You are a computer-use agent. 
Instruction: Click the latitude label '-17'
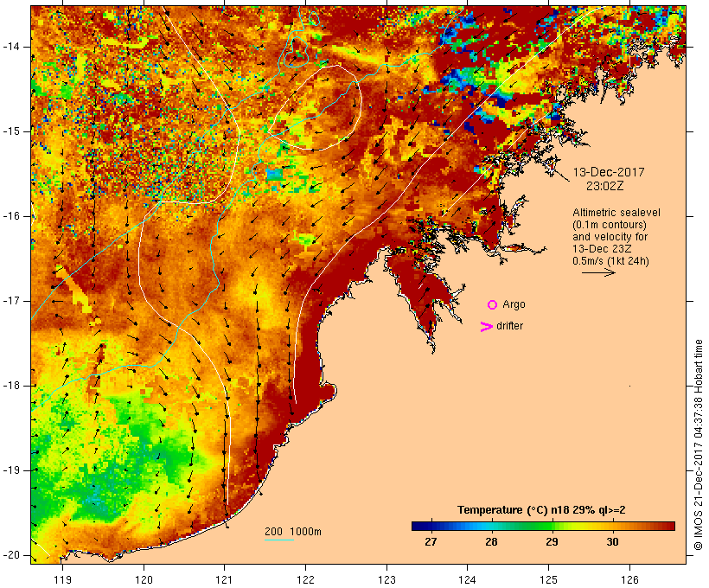11,301
